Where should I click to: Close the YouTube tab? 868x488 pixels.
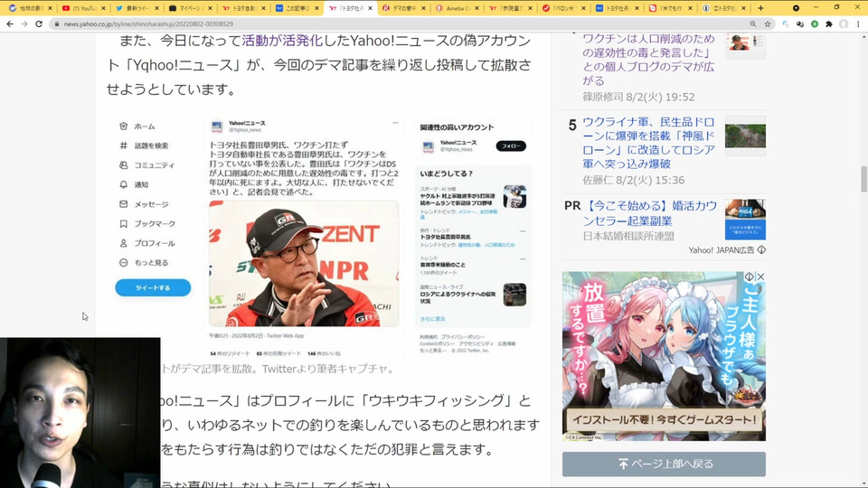coord(103,8)
